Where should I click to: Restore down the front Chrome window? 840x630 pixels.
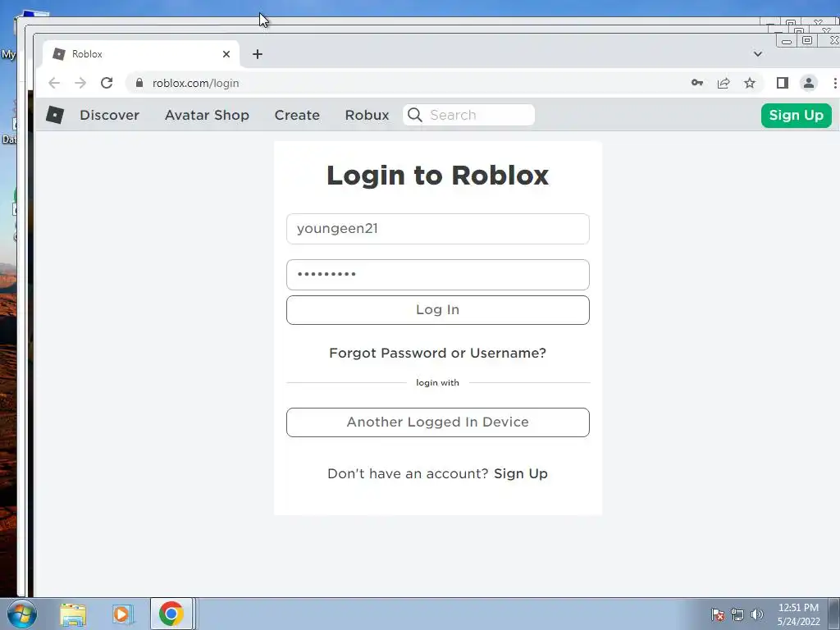click(x=807, y=40)
